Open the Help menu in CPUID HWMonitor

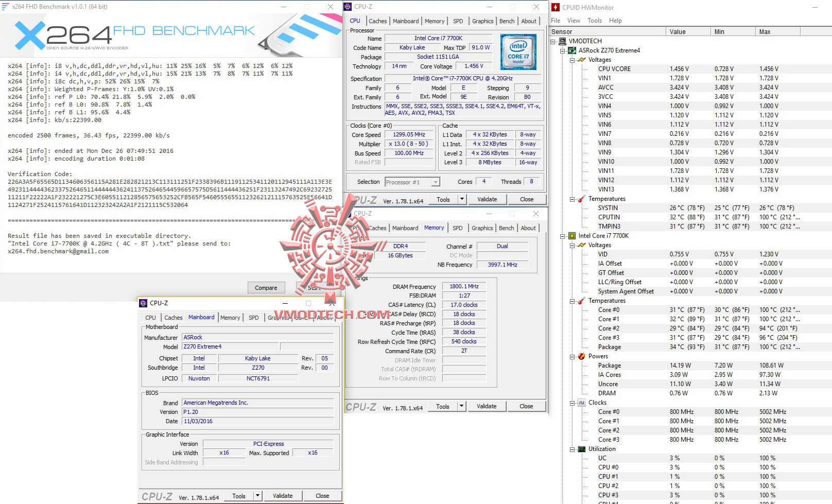(615, 21)
